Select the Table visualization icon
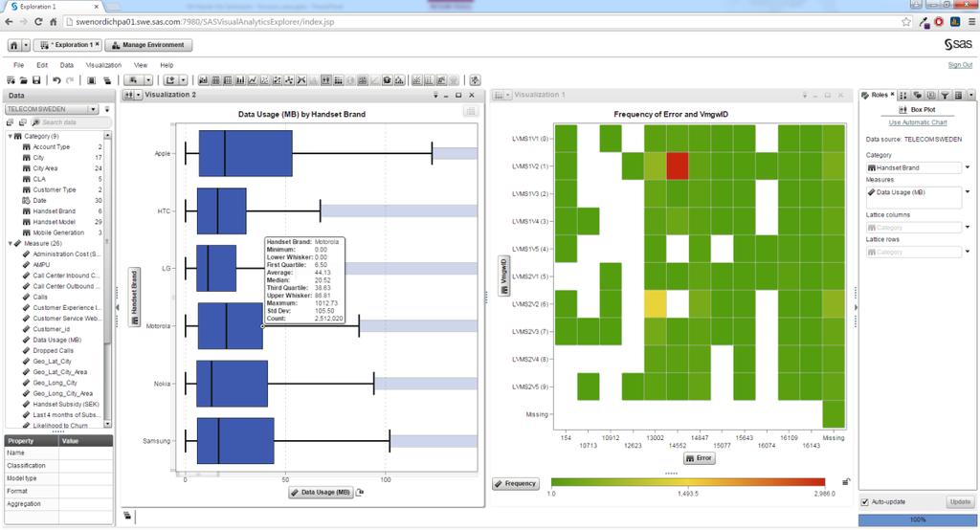Viewport: 980px width, 530px height. click(x=215, y=80)
